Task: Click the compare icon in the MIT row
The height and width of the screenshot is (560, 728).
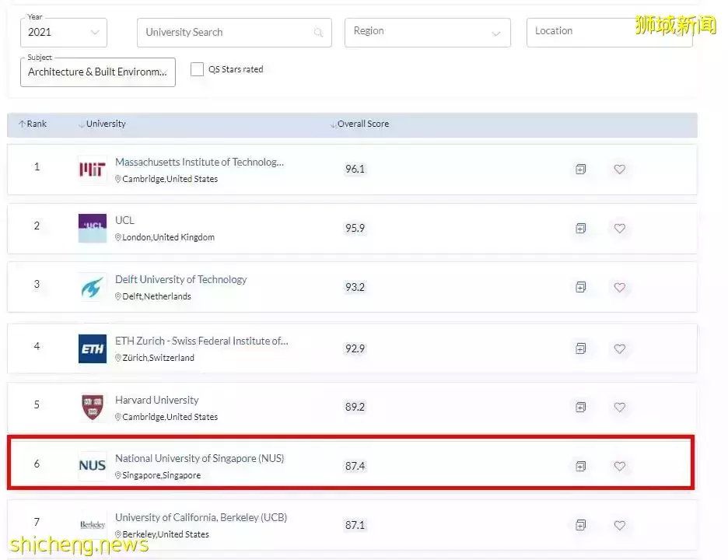Action: click(580, 169)
